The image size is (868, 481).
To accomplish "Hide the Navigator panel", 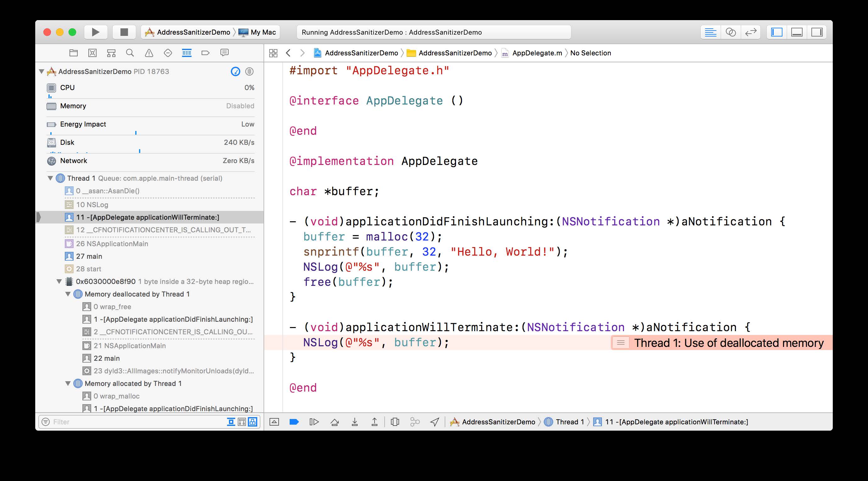I will click(777, 32).
